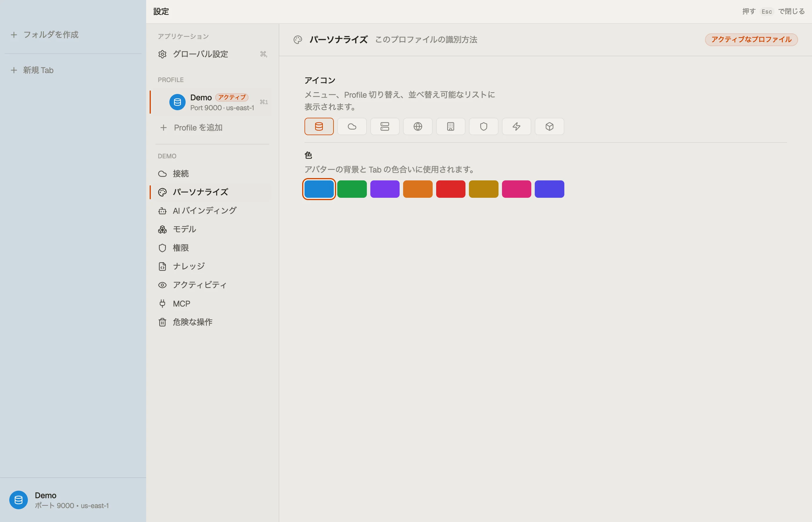
Task: Choose the orange color swatch
Action: point(418,189)
